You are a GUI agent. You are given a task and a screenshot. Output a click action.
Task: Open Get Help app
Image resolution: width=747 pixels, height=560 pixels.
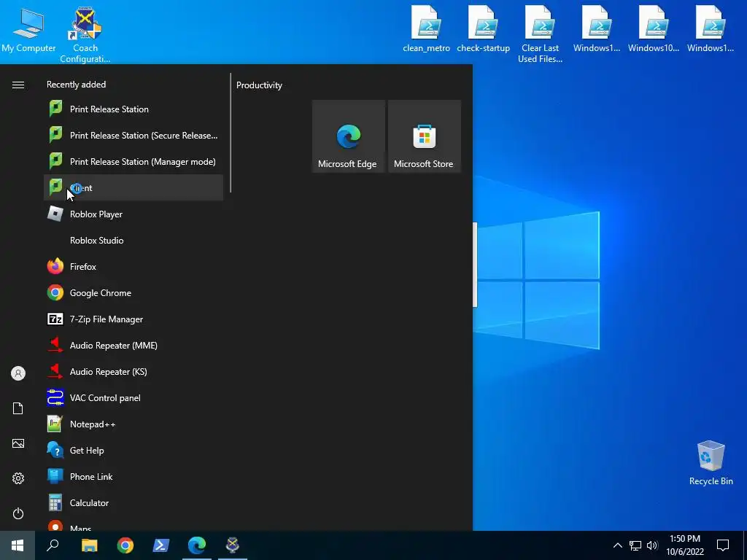pyautogui.click(x=133, y=449)
